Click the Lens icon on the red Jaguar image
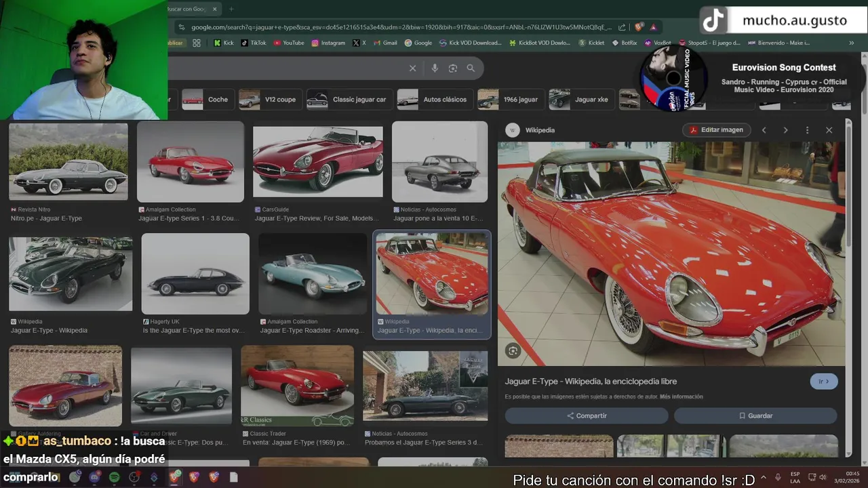The width and height of the screenshot is (868, 488). (513, 350)
